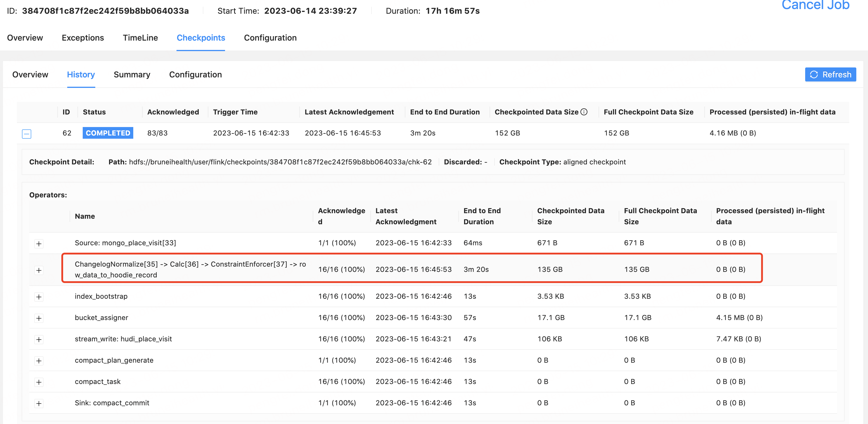Viewport: 868px width, 424px height.
Task: Select the checkpoint Summary sub-tab
Action: click(x=132, y=74)
